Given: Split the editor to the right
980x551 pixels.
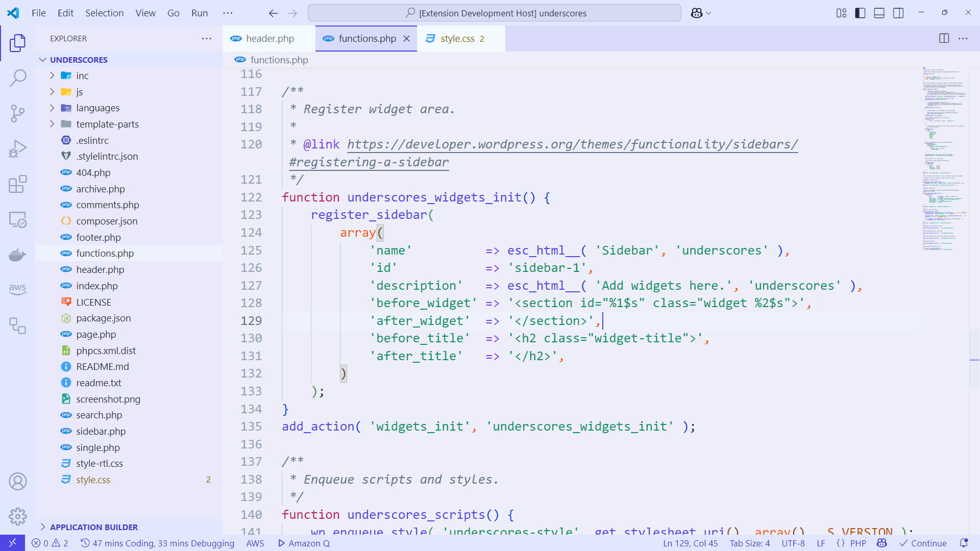Looking at the screenshot, I should [944, 39].
